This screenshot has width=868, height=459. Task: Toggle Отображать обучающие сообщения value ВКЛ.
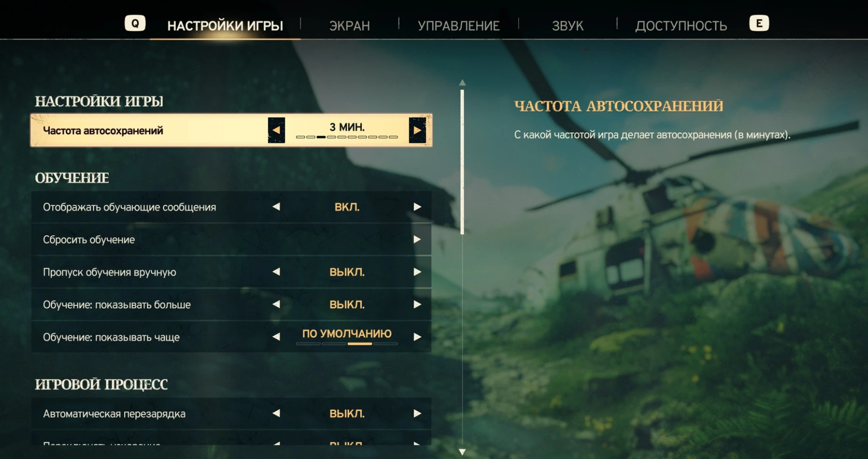[347, 207]
